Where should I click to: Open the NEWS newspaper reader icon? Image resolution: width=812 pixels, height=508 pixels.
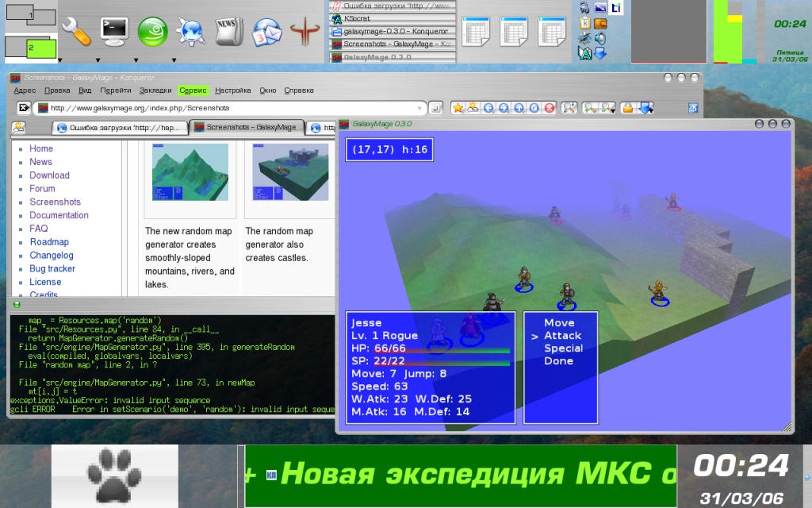point(228,32)
